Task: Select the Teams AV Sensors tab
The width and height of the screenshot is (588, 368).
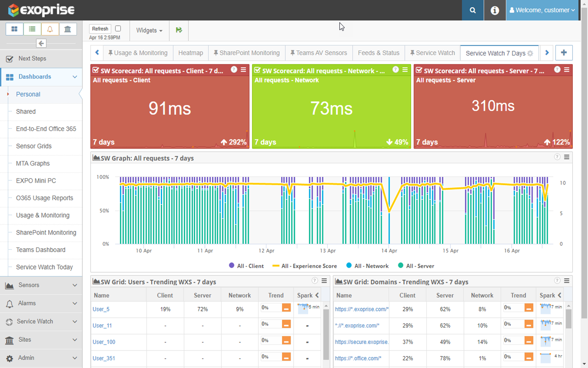Action: pos(318,53)
